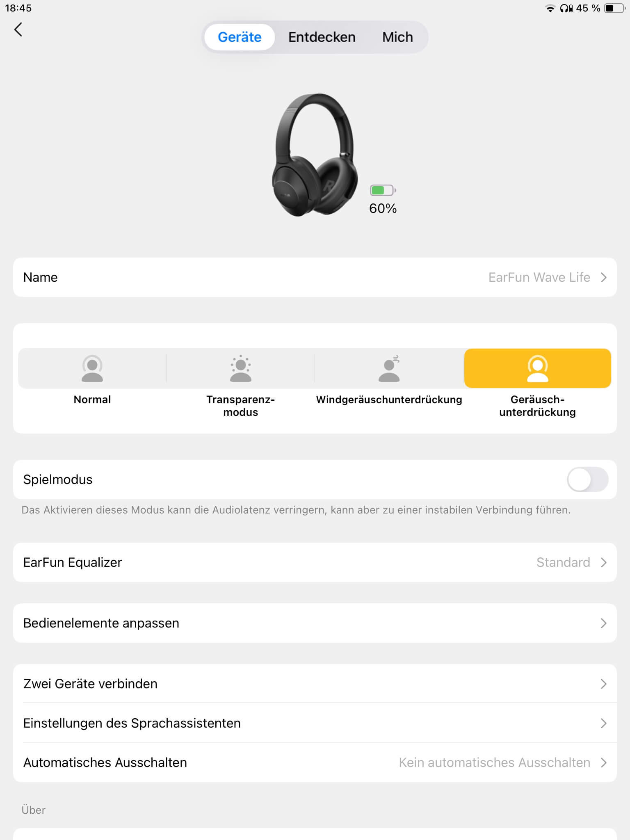Open Automatisches Ausschalten setting value

(494, 762)
